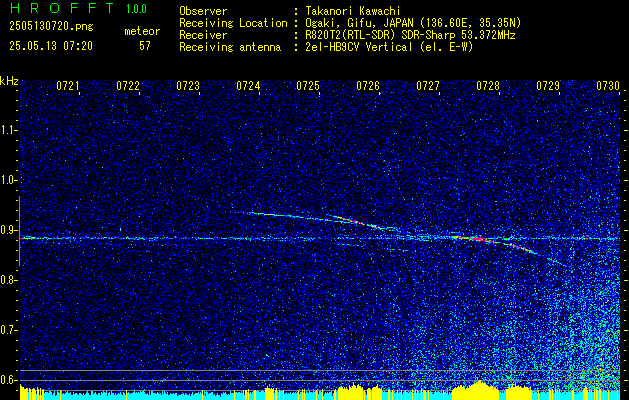This screenshot has width=629, height=400.
Task: Click the 0728 time marker
Action: point(488,86)
